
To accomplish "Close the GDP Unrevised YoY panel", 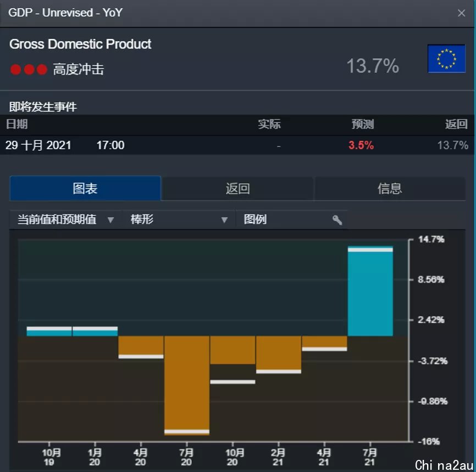I will (461, 13).
